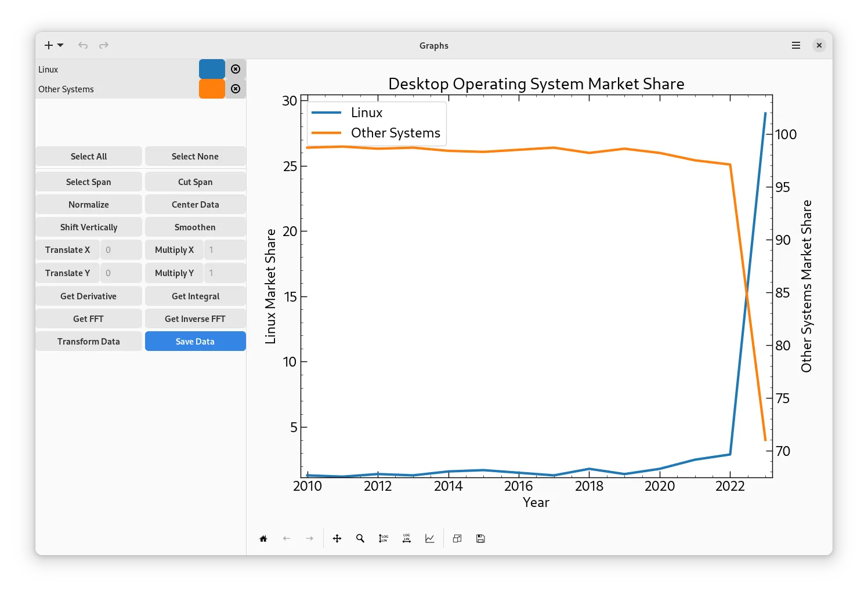Image resolution: width=868 pixels, height=594 pixels.
Task: Click the Normalize button
Action: click(89, 205)
